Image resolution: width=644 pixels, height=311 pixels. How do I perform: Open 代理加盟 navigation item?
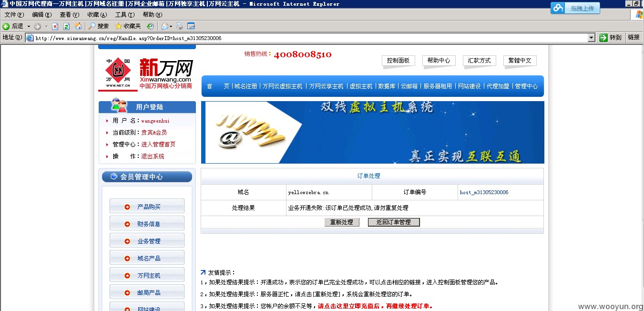point(498,86)
